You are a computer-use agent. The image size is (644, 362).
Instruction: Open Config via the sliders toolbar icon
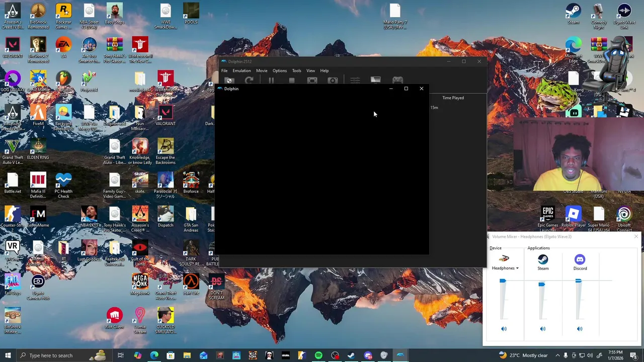pos(355,80)
